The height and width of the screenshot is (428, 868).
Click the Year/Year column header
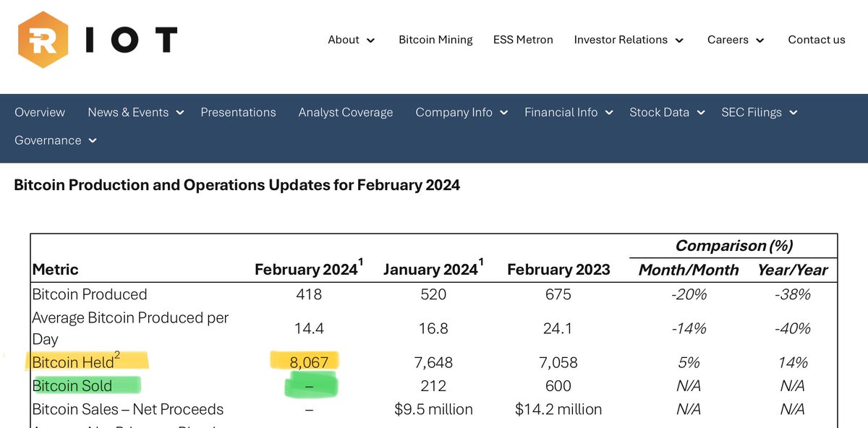pyautogui.click(x=793, y=270)
